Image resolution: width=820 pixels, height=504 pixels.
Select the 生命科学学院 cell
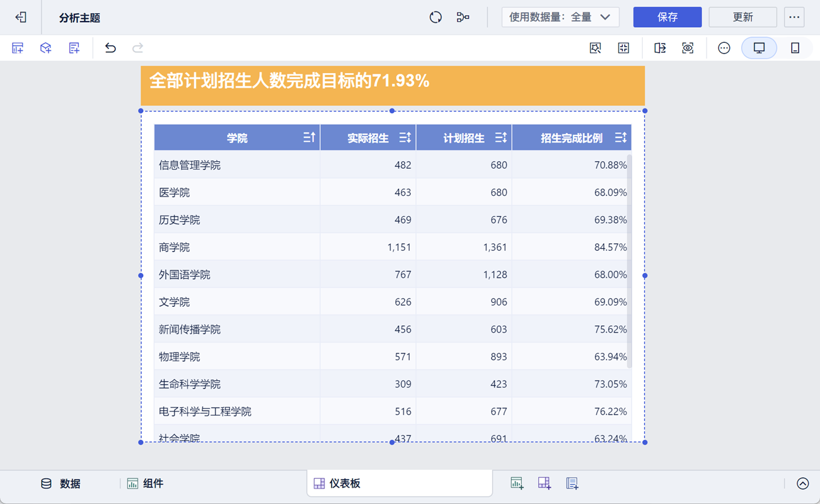(237, 384)
